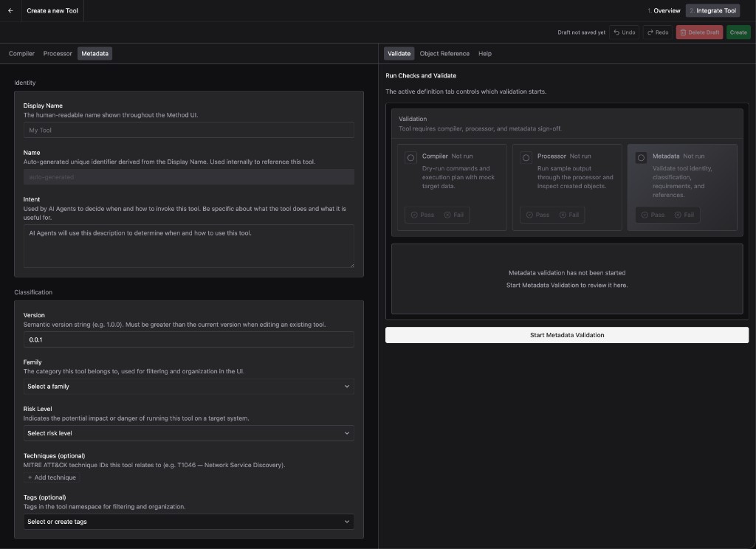Click the 'Create a new Tool' title
The image size is (756, 549).
52,10
